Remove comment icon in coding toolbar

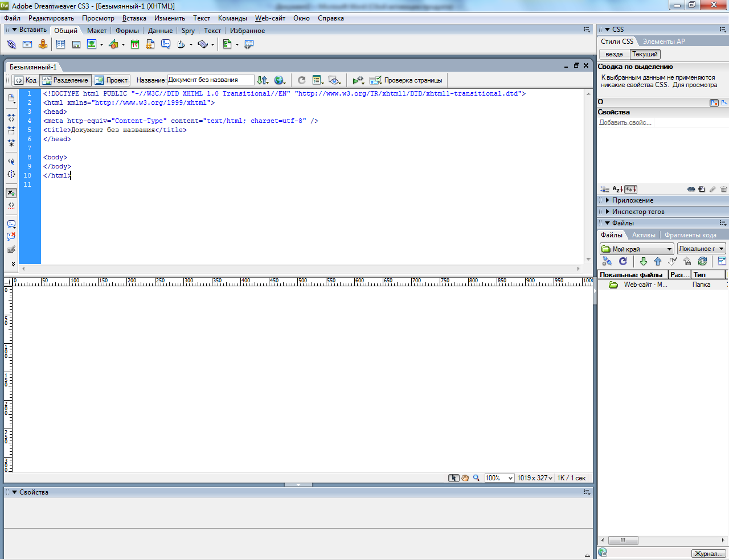(x=11, y=237)
